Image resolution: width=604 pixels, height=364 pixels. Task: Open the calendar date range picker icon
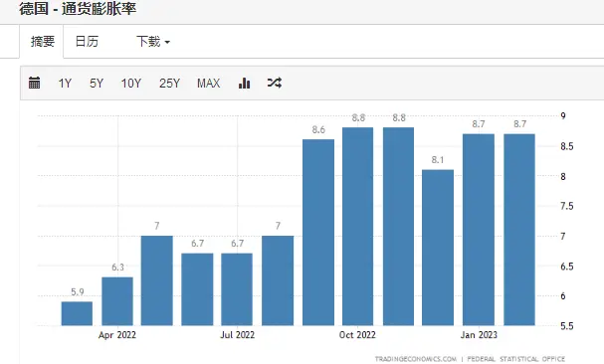pyautogui.click(x=34, y=83)
